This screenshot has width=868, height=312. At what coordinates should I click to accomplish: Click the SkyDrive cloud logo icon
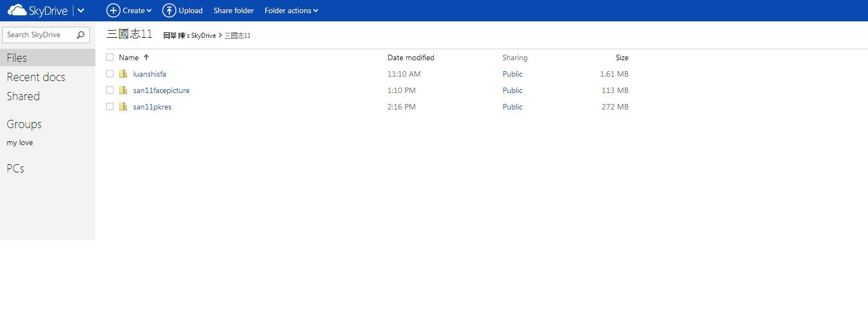point(17,10)
